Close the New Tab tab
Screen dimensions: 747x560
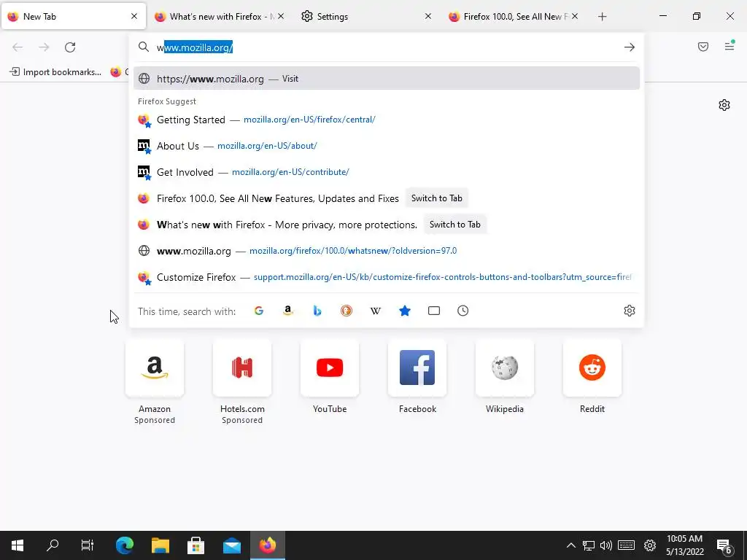point(134,16)
